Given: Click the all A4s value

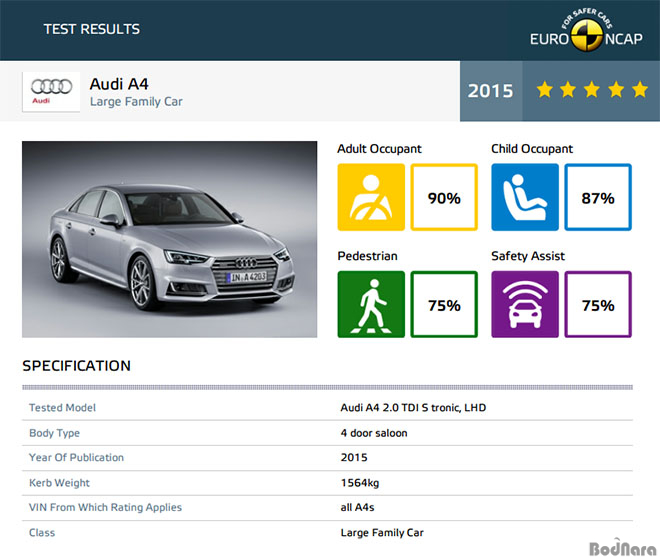Looking at the screenshot, I should click(x=357, y=507).
